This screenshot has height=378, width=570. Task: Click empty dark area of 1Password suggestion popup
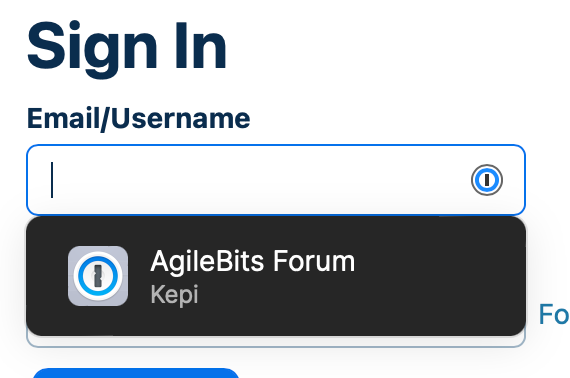(436, 276)
